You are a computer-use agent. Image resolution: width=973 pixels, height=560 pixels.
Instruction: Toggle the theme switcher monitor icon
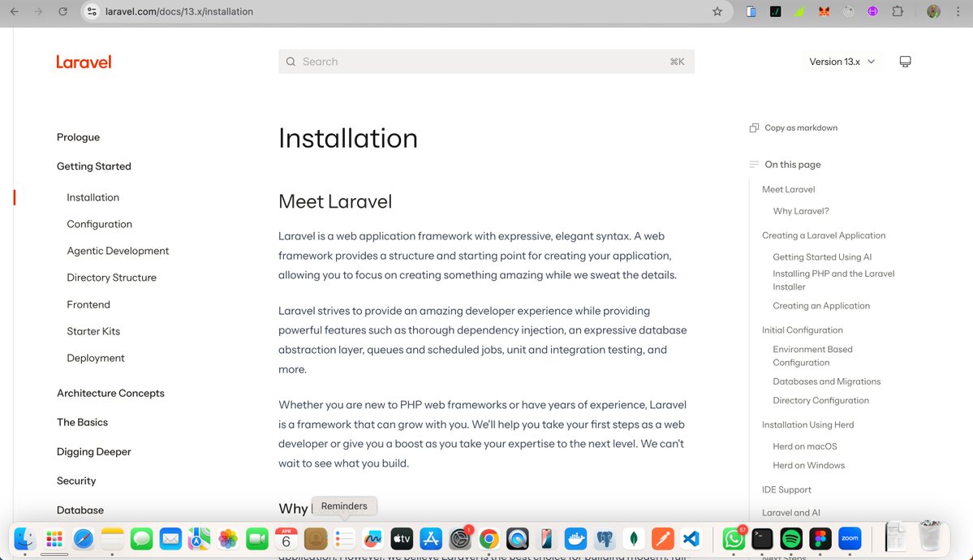[906, 62]
